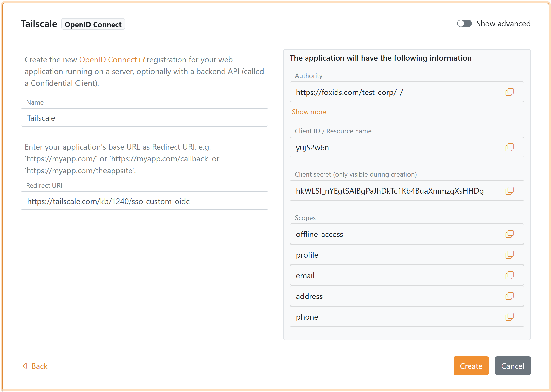Expand the Show more section
The height and width of the screenshot is (392, 551).
tap(309, 112)
